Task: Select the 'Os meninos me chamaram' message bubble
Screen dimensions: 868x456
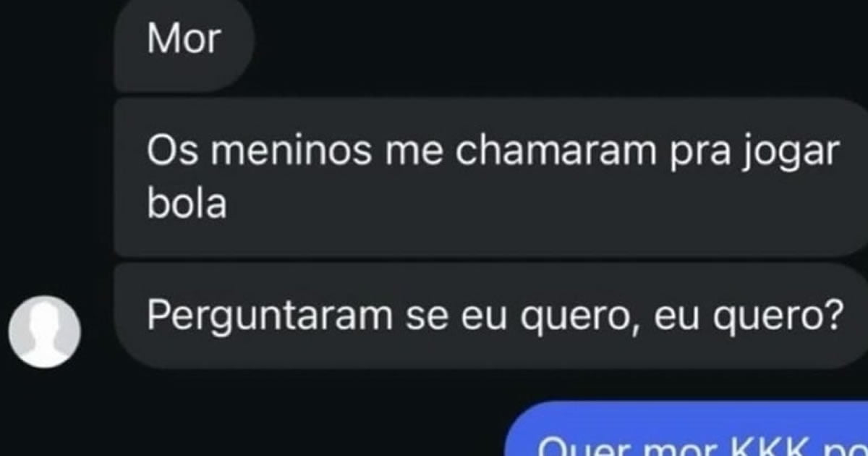Action: 491,178
